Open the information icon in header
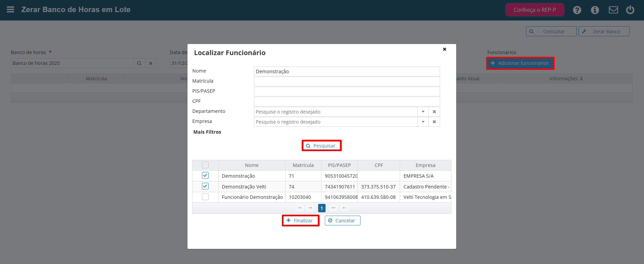 595,10
